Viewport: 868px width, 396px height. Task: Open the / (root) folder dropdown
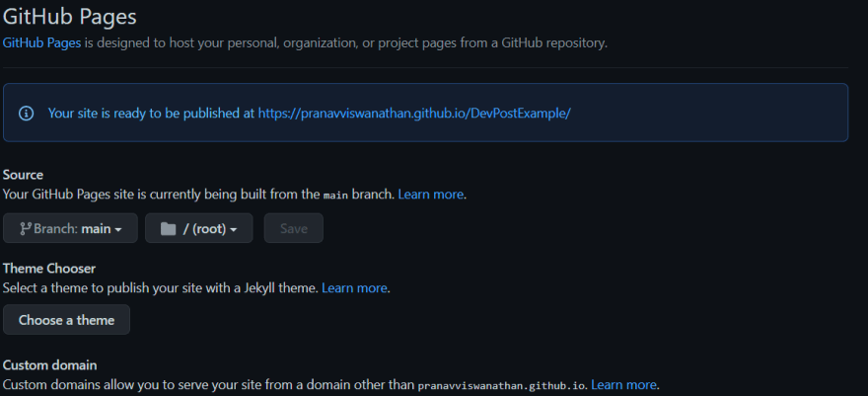tap(198, 228)
